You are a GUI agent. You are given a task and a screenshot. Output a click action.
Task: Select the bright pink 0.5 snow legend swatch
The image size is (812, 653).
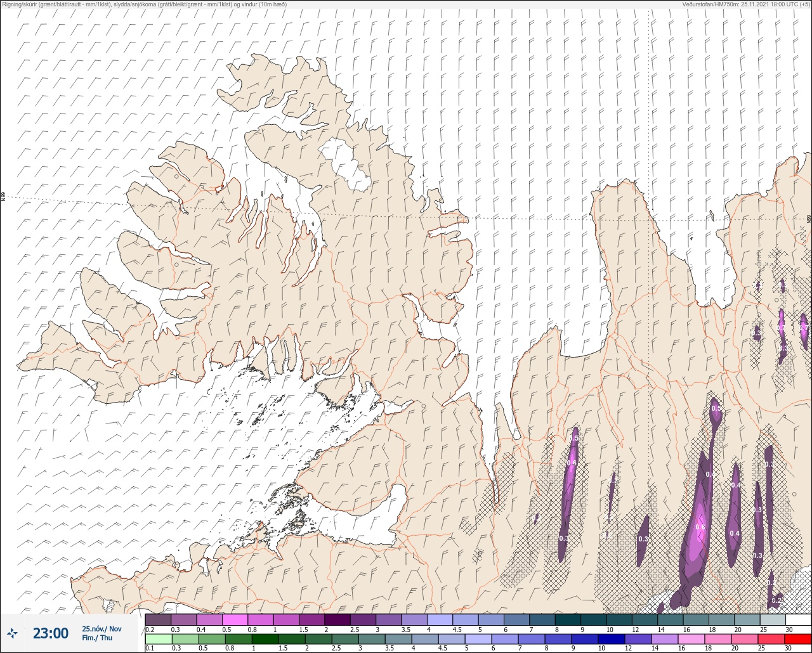pos(235,619)
